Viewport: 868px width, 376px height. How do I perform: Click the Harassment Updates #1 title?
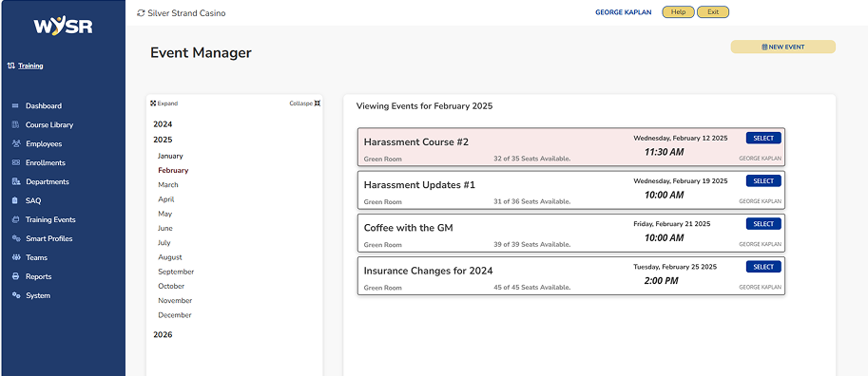pos(419,185)
